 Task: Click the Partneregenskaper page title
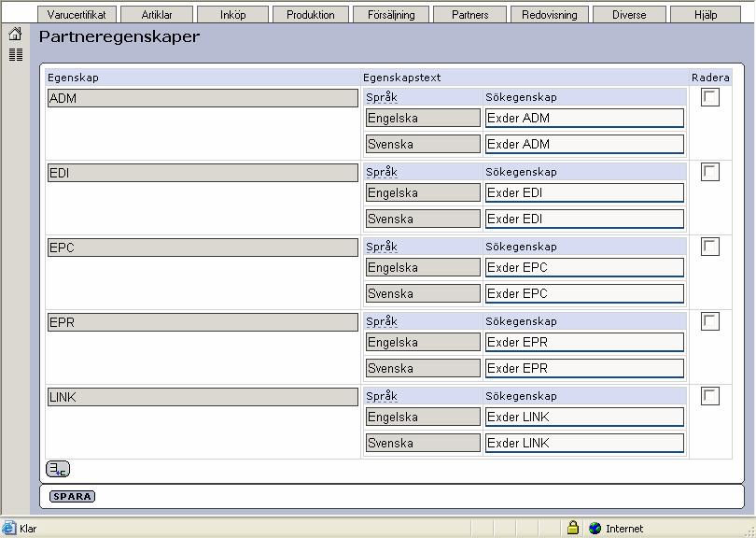point(119,36)
